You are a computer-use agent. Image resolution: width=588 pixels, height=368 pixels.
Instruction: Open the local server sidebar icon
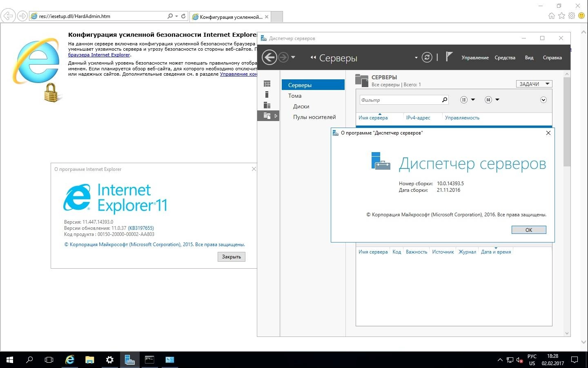coord(267,94)
